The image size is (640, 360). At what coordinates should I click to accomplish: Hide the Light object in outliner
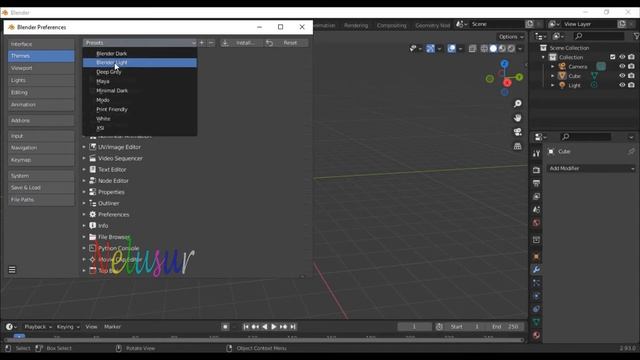coord(622,85)
